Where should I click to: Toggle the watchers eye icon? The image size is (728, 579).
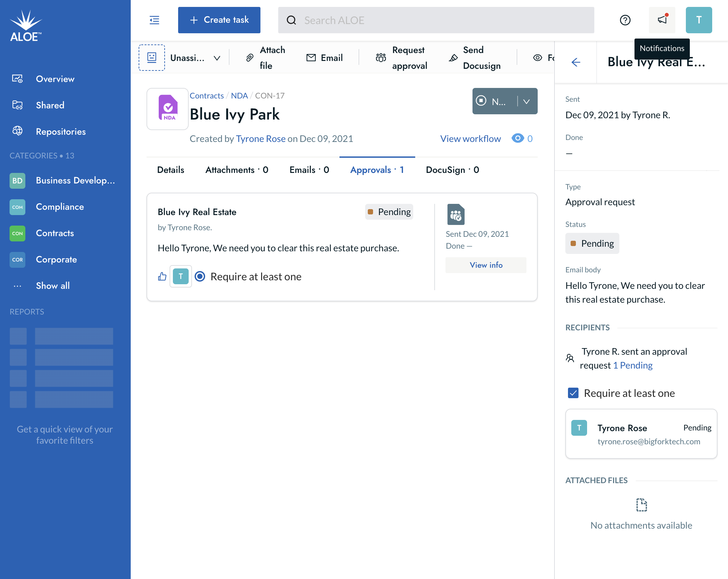click(517, 139)
